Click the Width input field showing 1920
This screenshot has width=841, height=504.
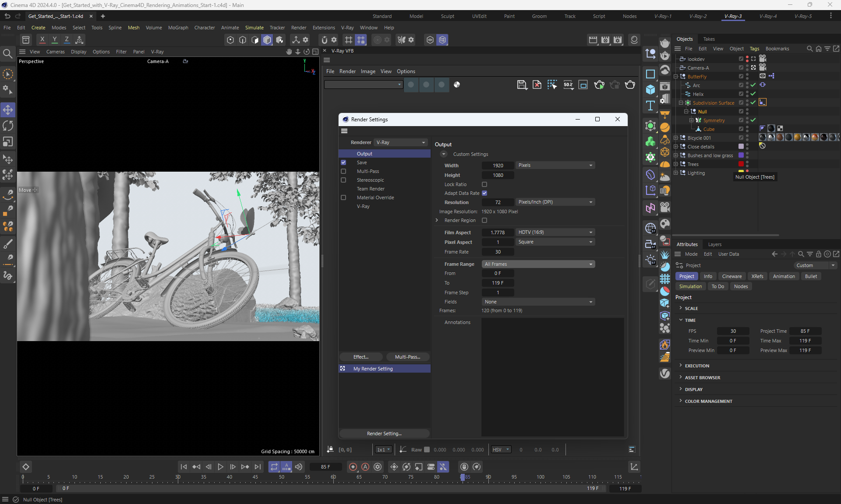(498, 166)
